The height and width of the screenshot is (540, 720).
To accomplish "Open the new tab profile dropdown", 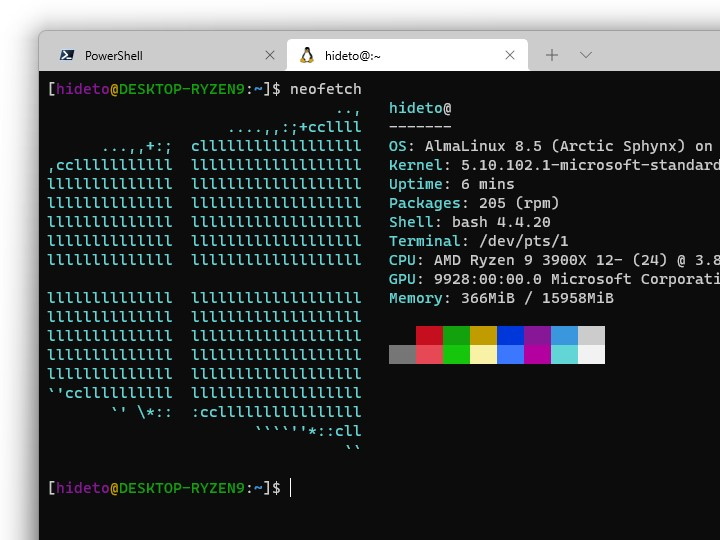I will click(585, 55).
